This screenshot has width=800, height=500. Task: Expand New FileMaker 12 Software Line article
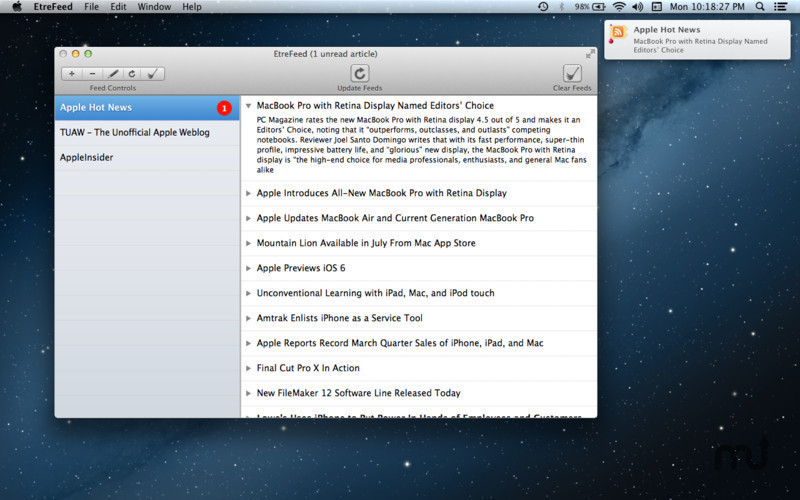[248, 393]
